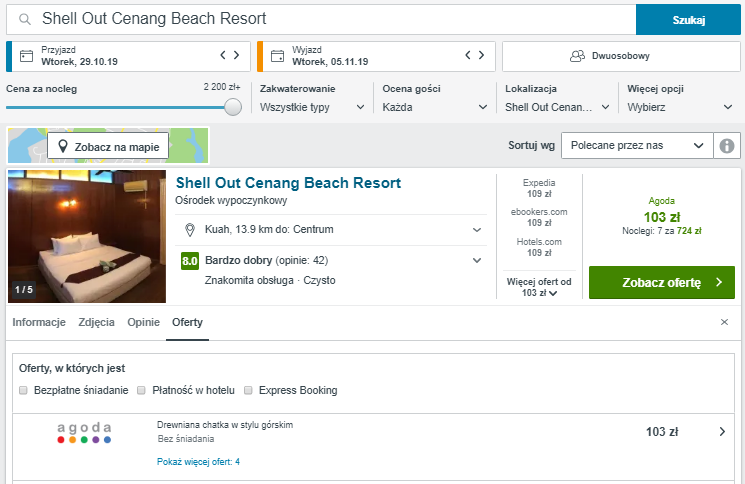The width and height of the screenshot is (745, 484).
Task: Click the 8.0 rating badge
Action: click(x=190, y=261)
